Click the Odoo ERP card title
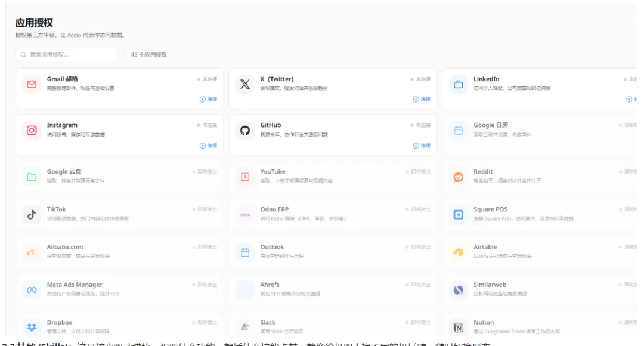Viewport: 644px width, 346px height. 274,209
